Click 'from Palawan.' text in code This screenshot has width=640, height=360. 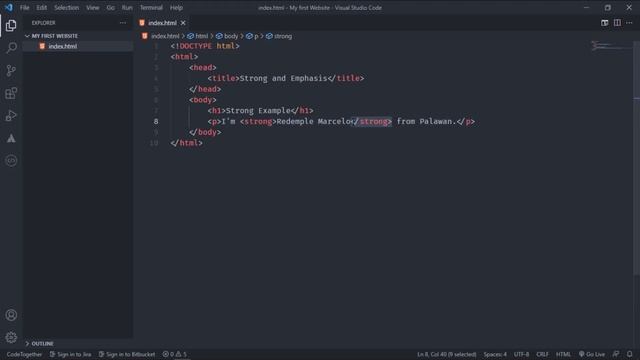(x=426, y=121)
